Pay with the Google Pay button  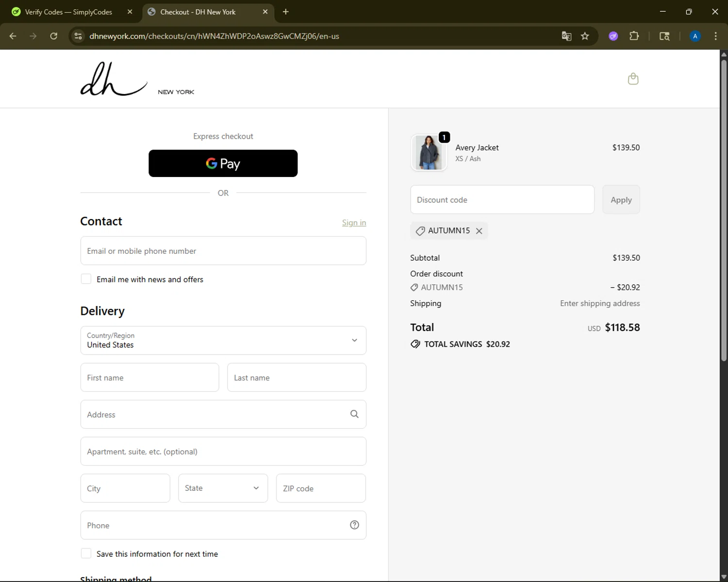223,163
